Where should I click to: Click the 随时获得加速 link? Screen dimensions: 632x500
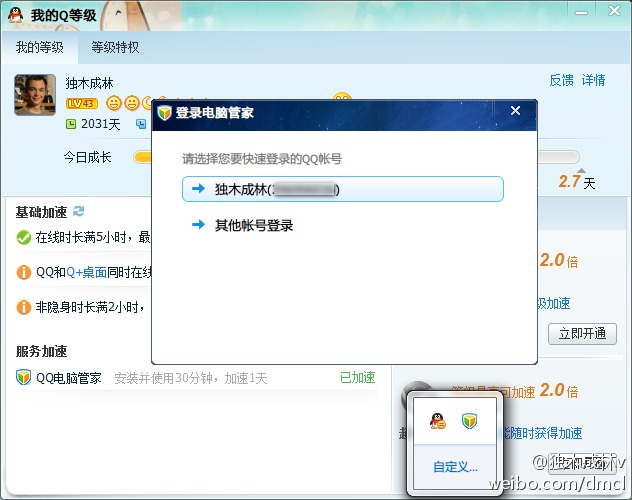pyautogui.click(x=543, y=433)
